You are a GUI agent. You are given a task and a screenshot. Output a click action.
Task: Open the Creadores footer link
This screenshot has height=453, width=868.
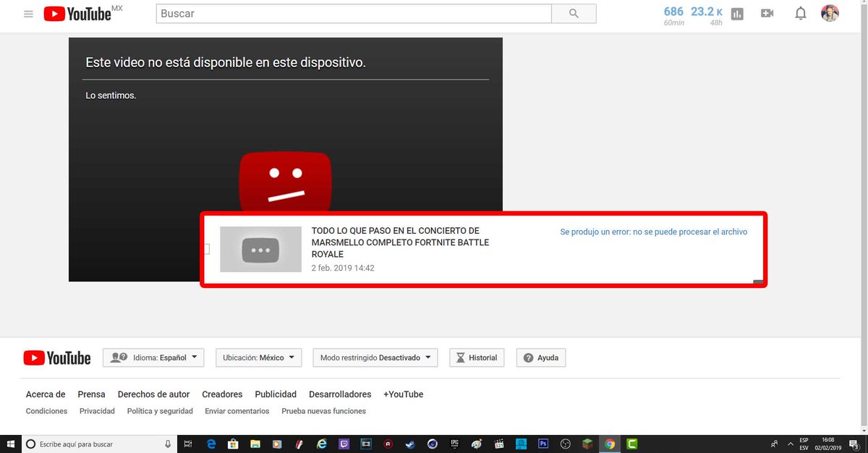(x=222, y=394)
